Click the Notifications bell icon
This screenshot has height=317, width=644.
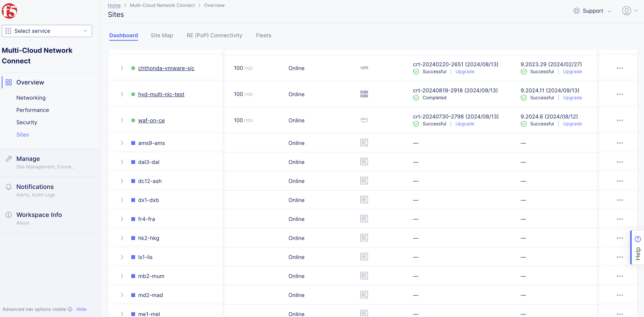click(x=9, y=187)
